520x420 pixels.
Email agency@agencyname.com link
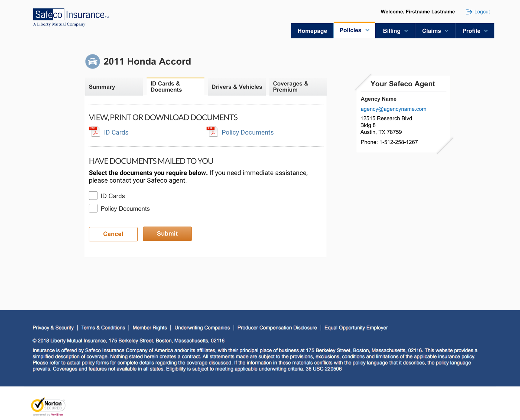point(393,109)
